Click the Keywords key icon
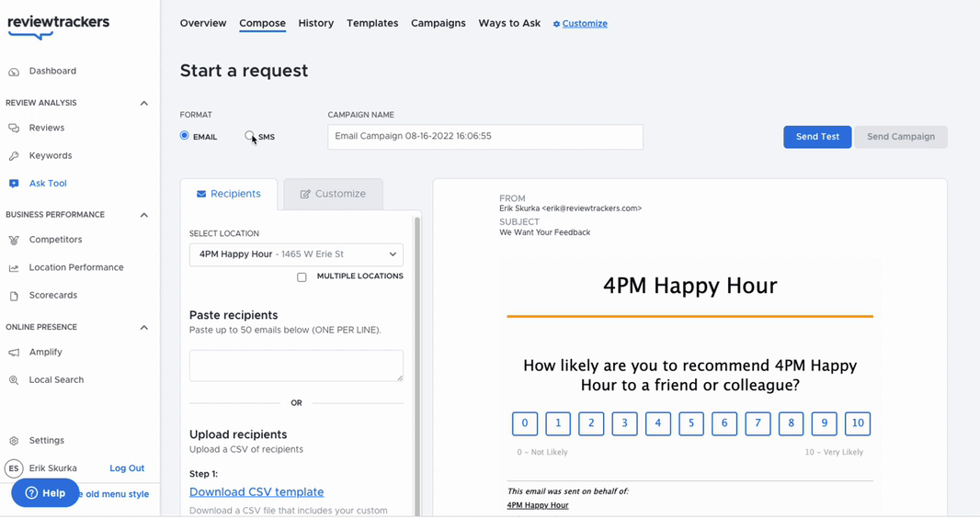980x518 pixels. click(14, 156)
